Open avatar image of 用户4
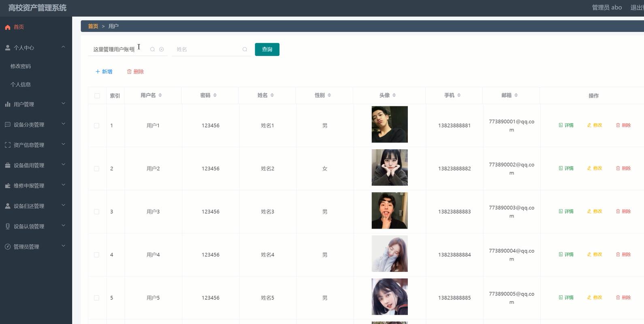 [390, 254]
